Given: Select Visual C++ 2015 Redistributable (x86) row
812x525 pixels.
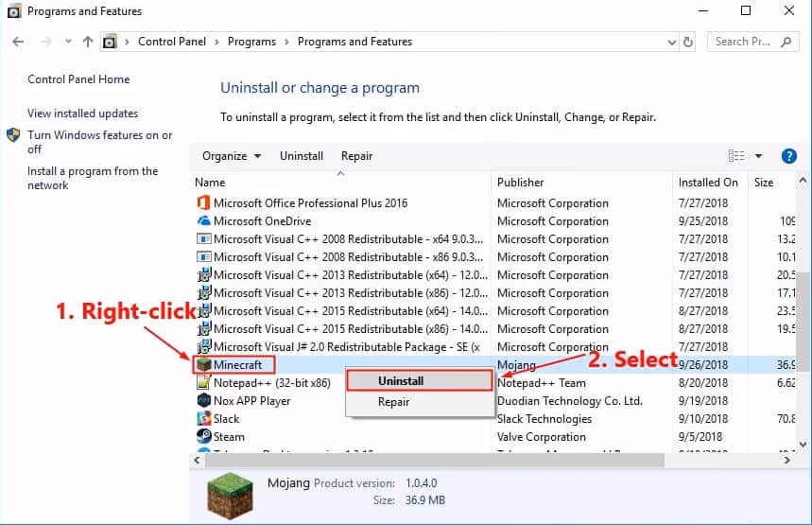Looking at the screenshot, I should [494, 329].
